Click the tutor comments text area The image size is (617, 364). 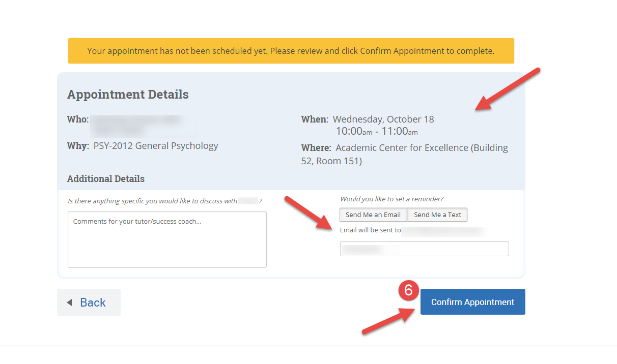[x=167, y=239]
